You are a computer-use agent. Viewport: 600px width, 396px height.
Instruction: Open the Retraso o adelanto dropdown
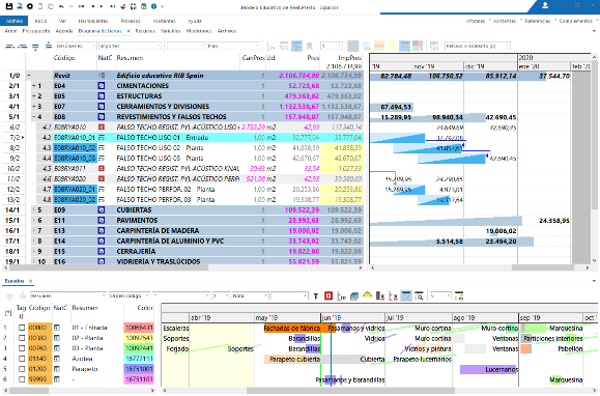478,46
